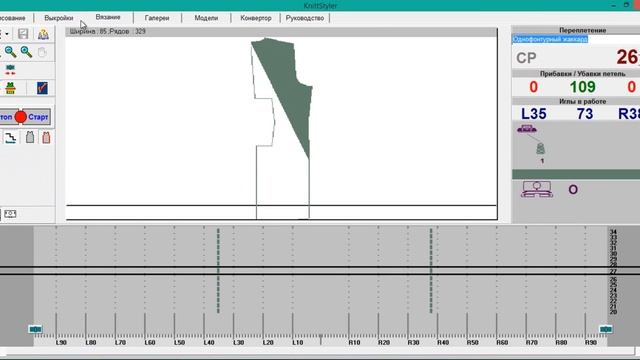Click the R90 needle label

tap(591, 343)
